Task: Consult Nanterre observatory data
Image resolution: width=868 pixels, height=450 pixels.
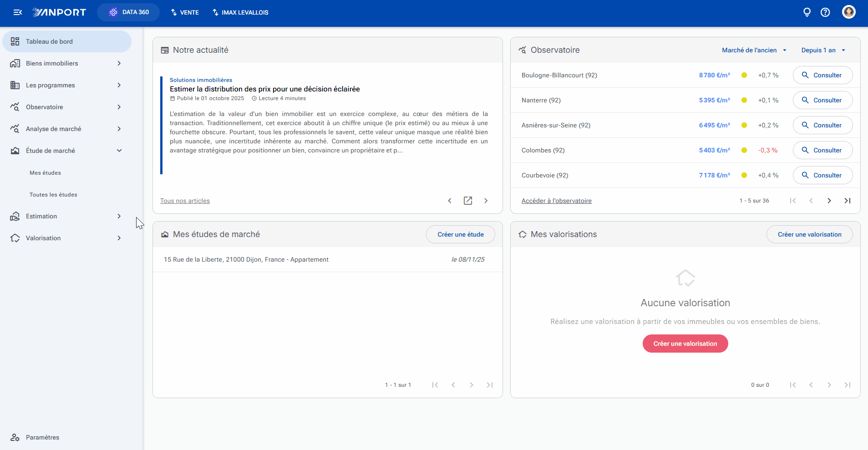Action: tap(822, 100)
